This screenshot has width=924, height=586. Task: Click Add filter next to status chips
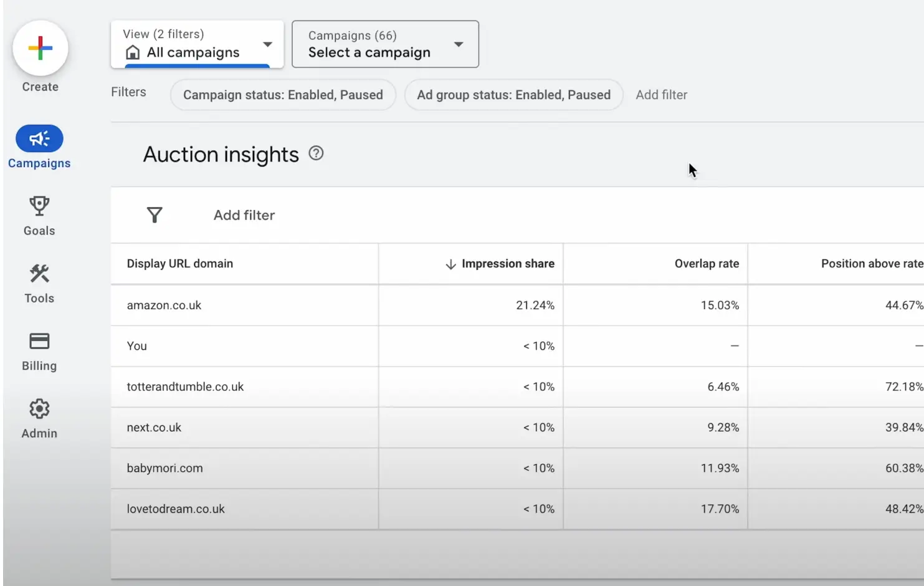click(661, 95)
